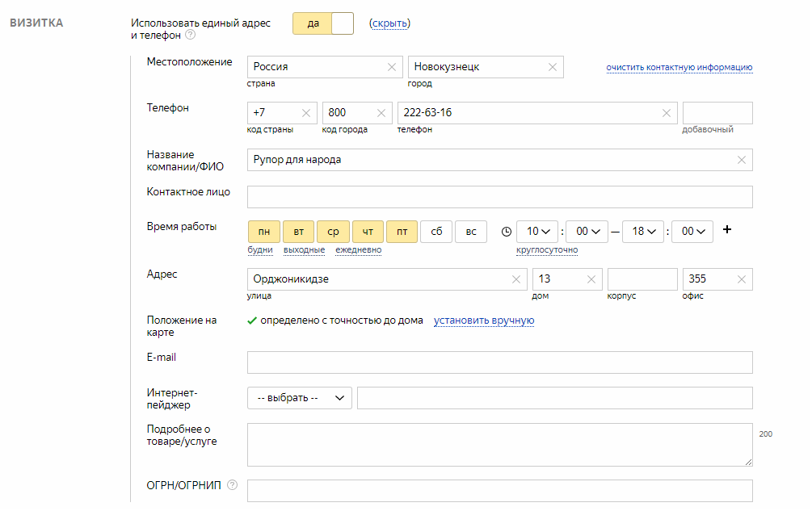
Task: Focus the корпус building field
Action: [x=642, y=279]
